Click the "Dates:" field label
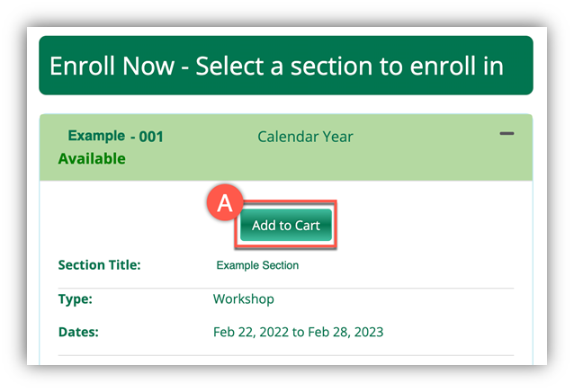Image resolution: width=574 pixels, height=392 pixels. (x=78, y=332)
